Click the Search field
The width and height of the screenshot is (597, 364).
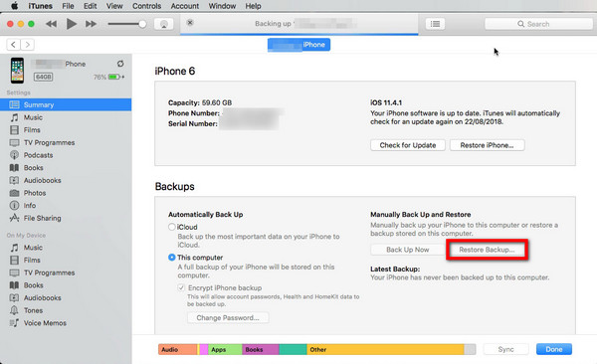click(x=538, y=24)
